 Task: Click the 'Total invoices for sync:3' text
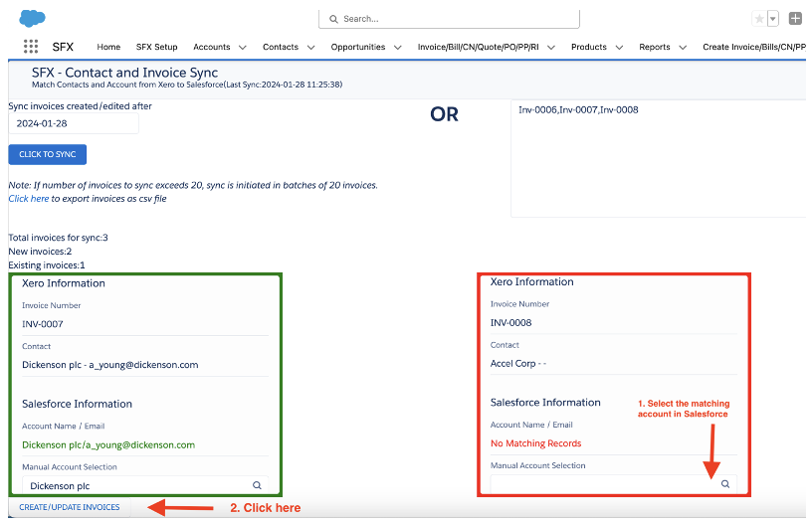pos(59,238)
